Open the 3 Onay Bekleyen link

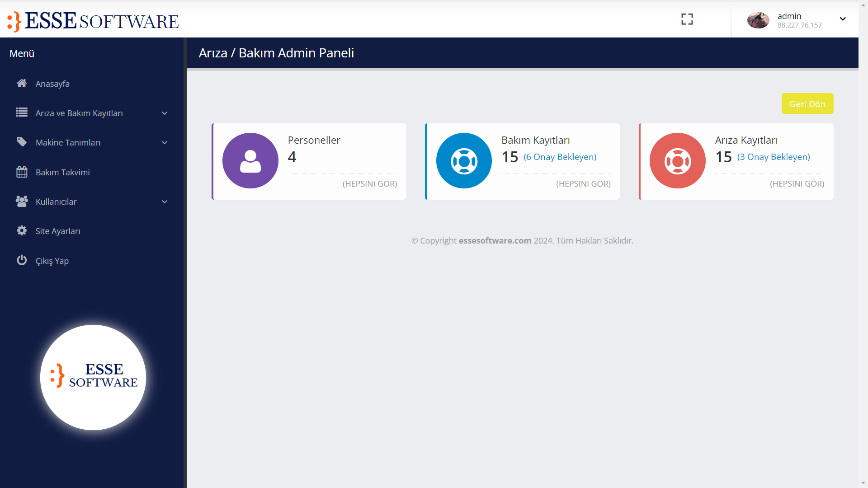pyautogui.click(x=774, y=157)
